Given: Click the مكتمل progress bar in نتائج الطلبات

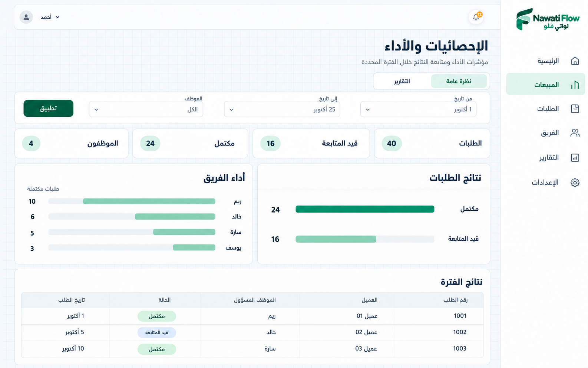Looking at the screenshot, I should [365, 209].
